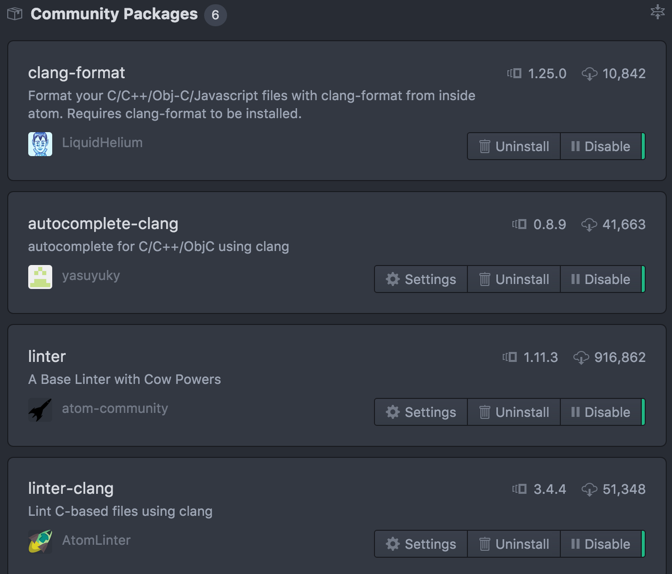The width and height of the screenshot is (672, 574).
Task: Uninstall the clang-format package
Action: click(514, 146)
